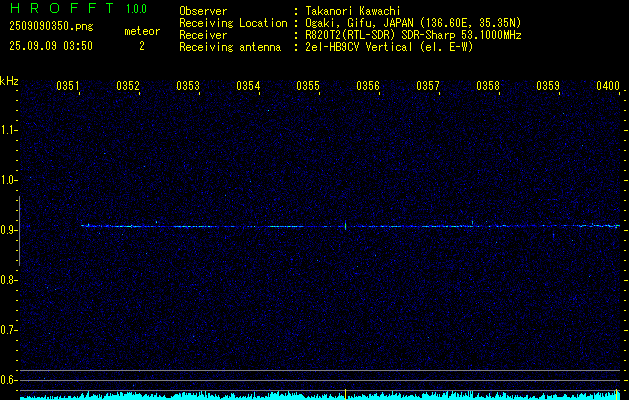Click the 0358 time marker
Screen dimensions: 629x400
488,85
